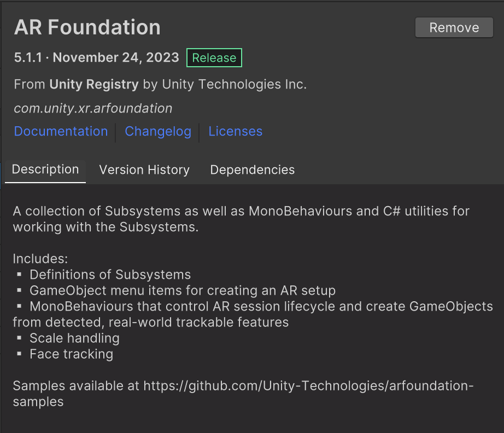Click the AR Foundation package title
Image resolution: width=504 pixels, height=433 pixels.
(87, 27)
